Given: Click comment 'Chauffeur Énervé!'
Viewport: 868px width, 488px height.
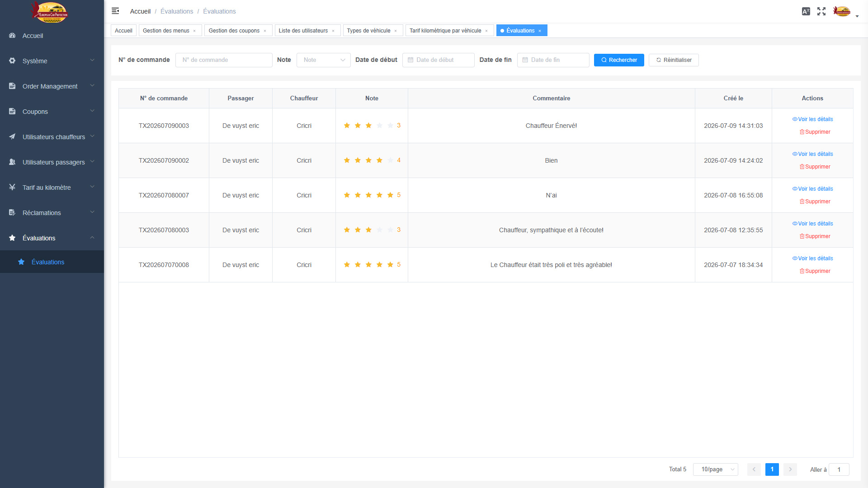Looking at the screenshot, I should (551, 126).
